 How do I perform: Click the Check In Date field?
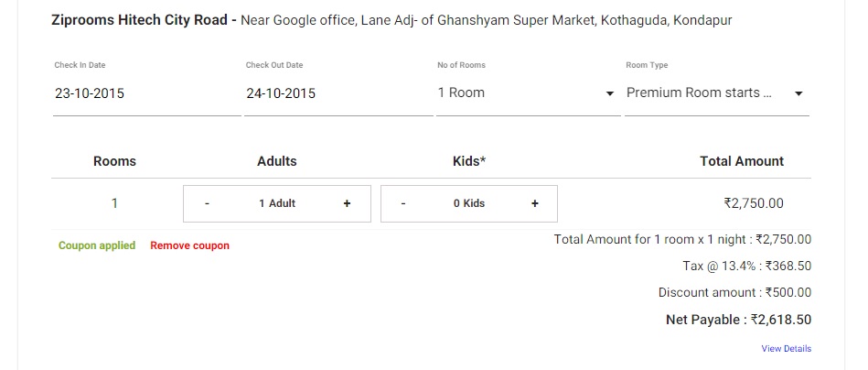(146, 93)
